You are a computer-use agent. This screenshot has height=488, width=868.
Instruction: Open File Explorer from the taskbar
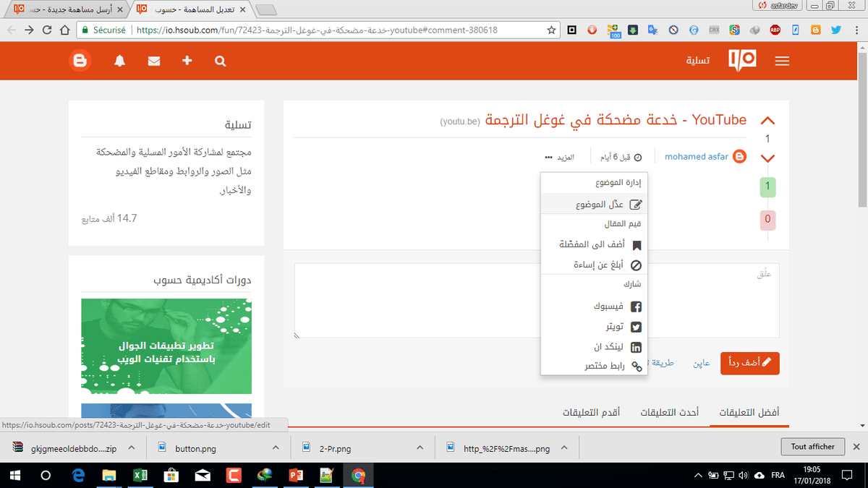(x=109, y=476)
